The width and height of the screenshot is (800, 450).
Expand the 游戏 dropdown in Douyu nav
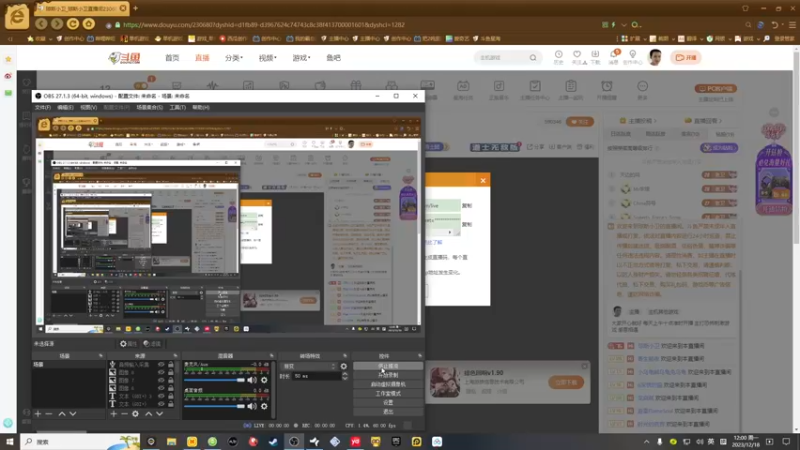301,58
